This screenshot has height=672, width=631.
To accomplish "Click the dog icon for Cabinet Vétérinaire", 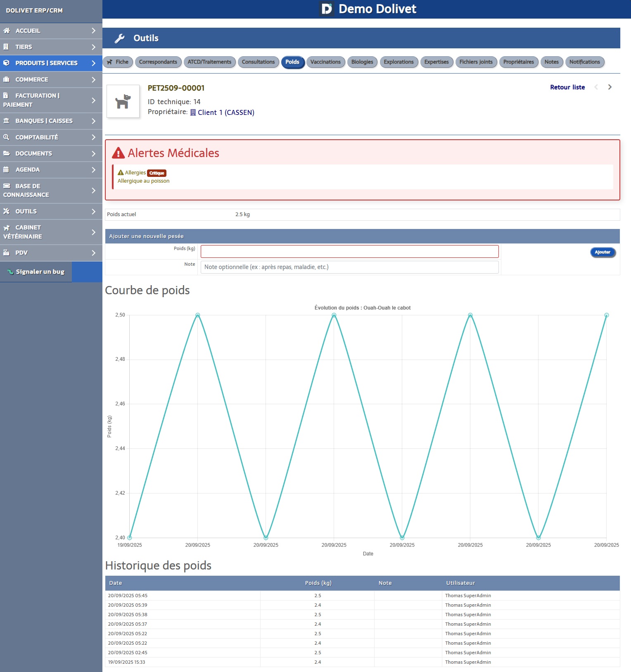I will point(7,228).
